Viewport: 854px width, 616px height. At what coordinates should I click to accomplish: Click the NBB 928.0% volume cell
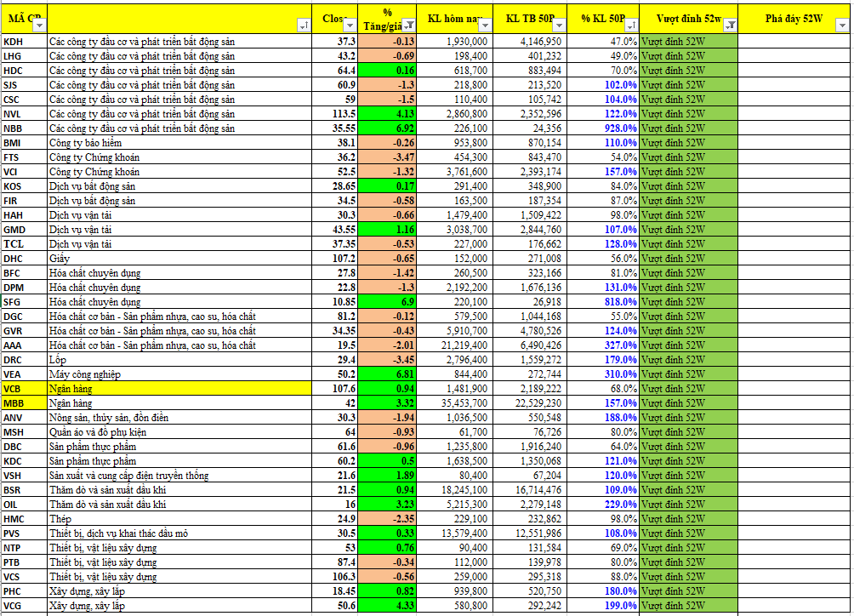[x=607, y=128]
